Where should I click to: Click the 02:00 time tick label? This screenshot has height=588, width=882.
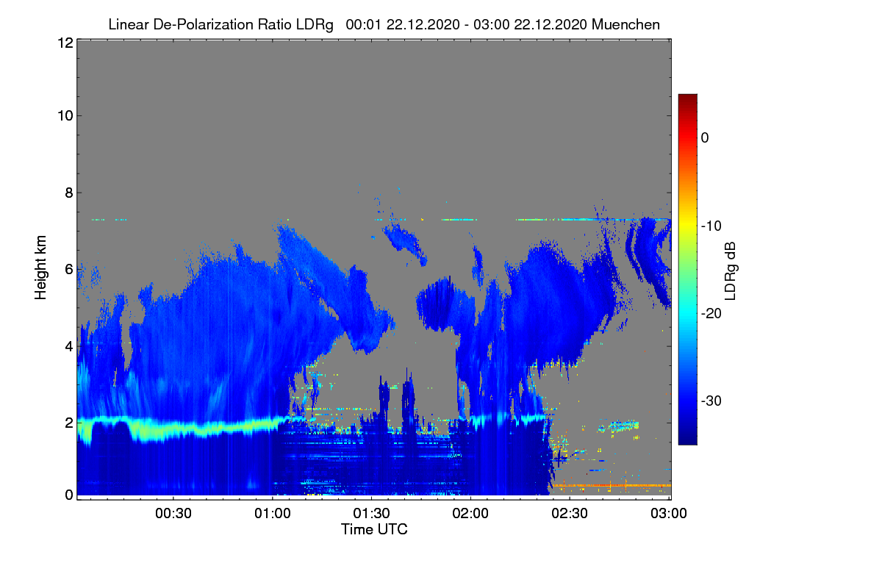[471, 514]
